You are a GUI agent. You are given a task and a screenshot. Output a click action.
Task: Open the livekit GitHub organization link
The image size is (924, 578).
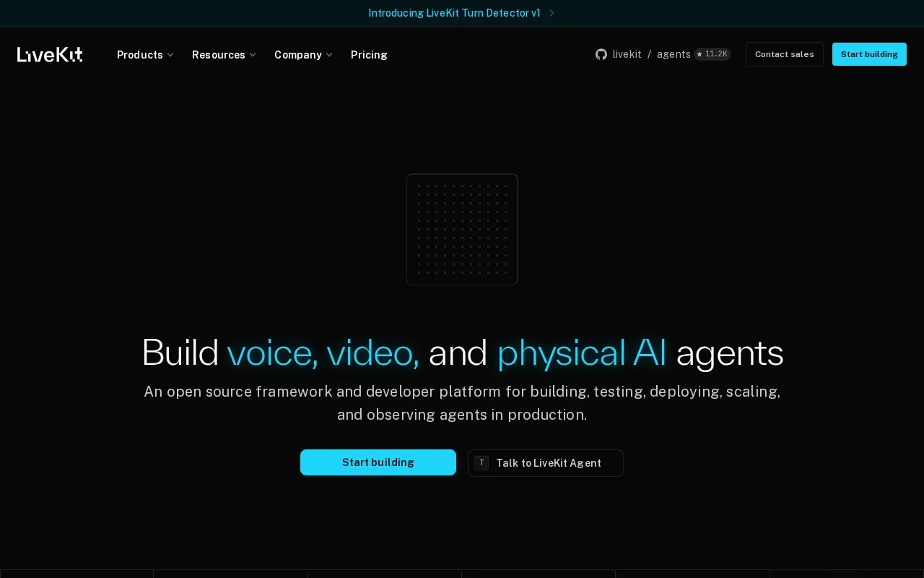(x=627, y=54)
